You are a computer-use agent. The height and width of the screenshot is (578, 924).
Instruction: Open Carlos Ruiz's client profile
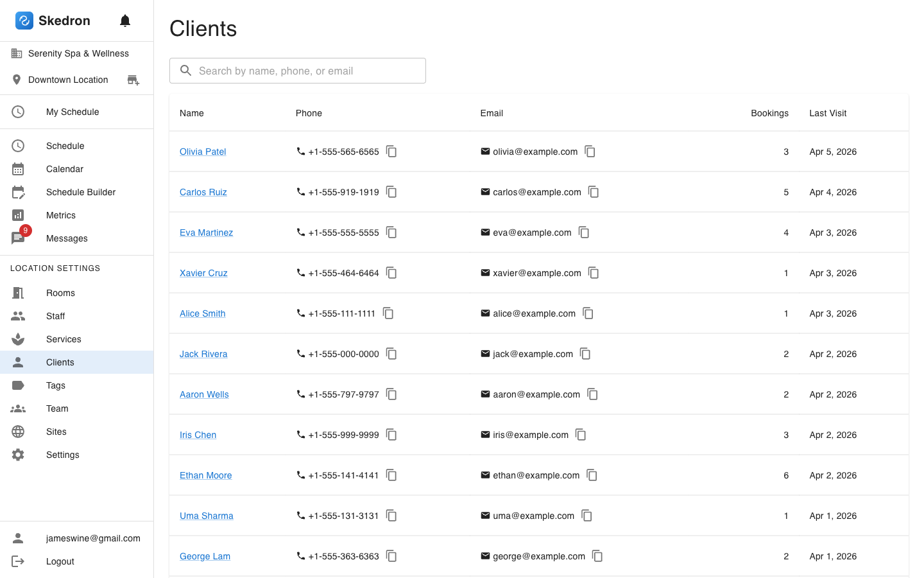click(x=203, y=192)
